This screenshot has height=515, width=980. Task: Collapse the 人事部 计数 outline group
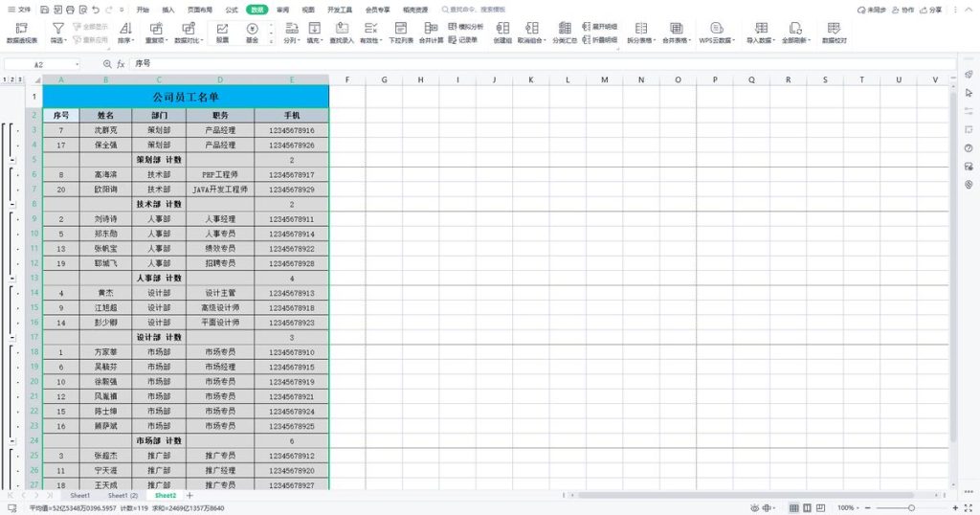(11, 279)
